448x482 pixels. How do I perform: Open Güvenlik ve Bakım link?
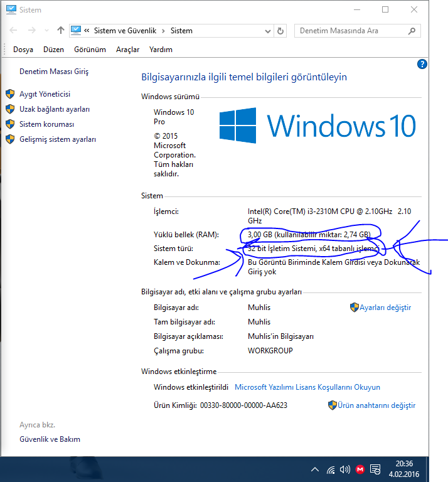click(x=50, y=439)
